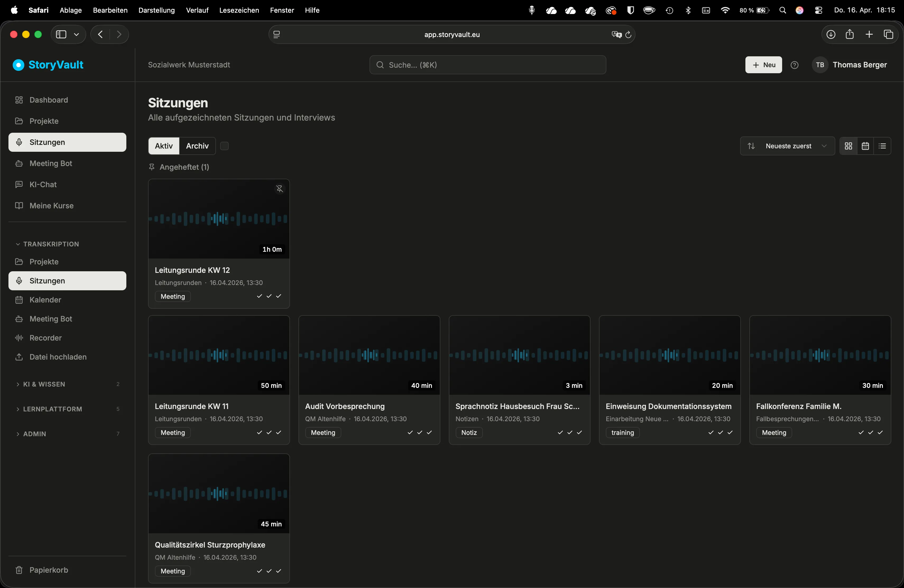Open macOS Control Center icon
The height and width of the screenshot is (588, 904).
pos(819,10)
